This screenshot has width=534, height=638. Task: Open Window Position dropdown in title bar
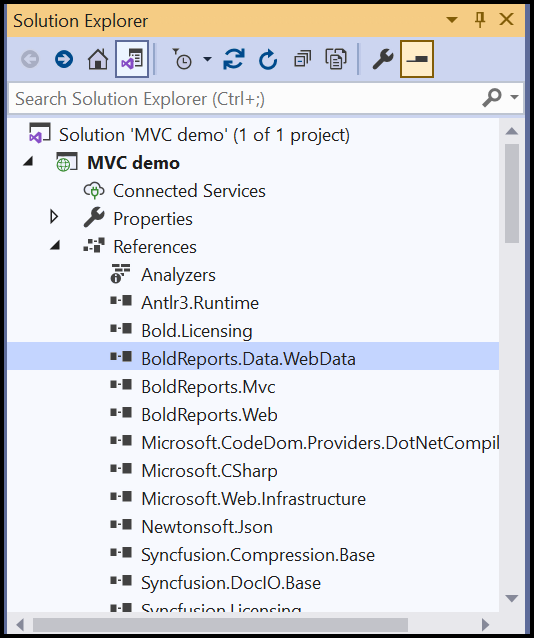coord(452,20)
